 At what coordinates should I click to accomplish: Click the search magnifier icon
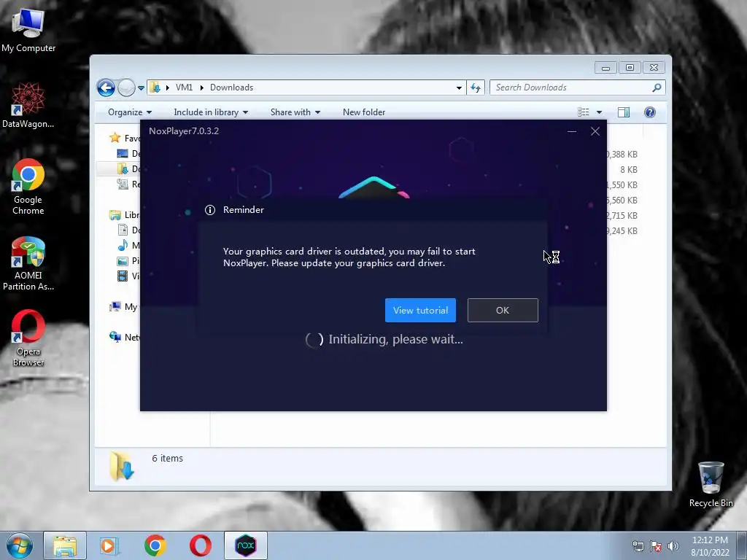[x=657, y=87]
